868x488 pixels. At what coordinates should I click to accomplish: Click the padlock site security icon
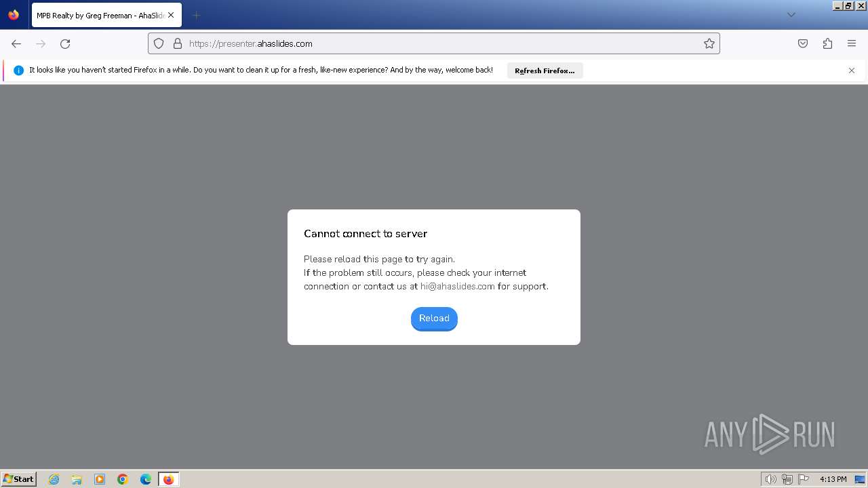point(178,43)
